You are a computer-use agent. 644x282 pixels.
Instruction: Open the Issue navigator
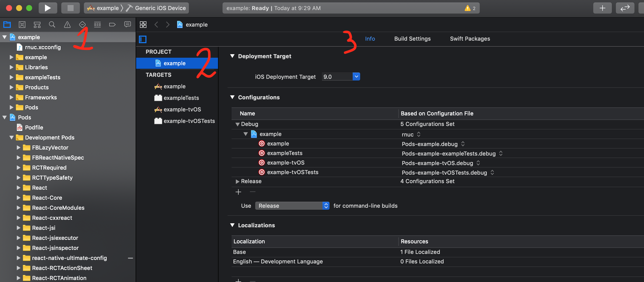[x=67, y=25]
